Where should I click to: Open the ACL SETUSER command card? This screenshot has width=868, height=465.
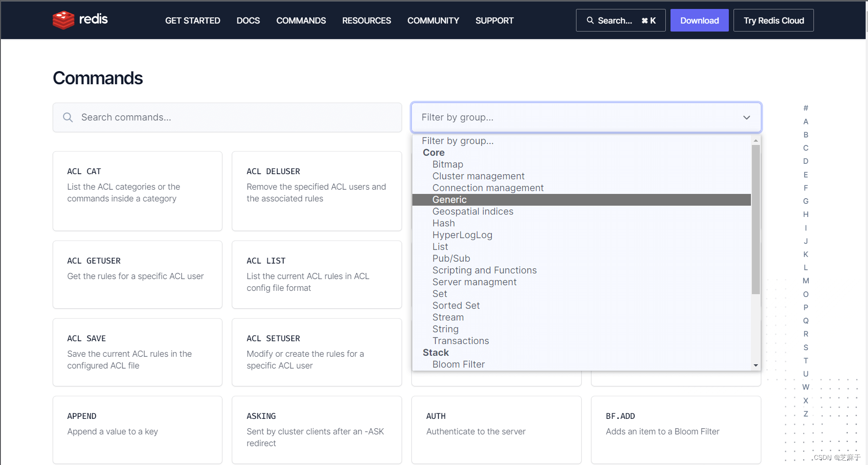pyautogui.click(x=317, y=353)
